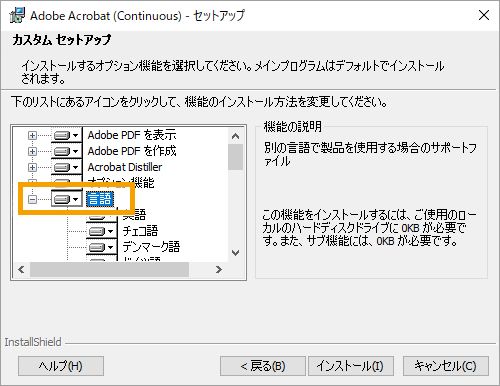This screenshot has height=386, width=500.
Task: Click the Adobe Acrobat installer title bar icon
Action: pos(17,15)
